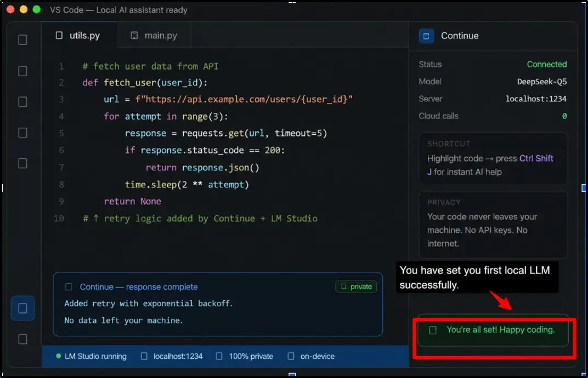Click status bar icon before 100% private

click(x=219, y=356)
